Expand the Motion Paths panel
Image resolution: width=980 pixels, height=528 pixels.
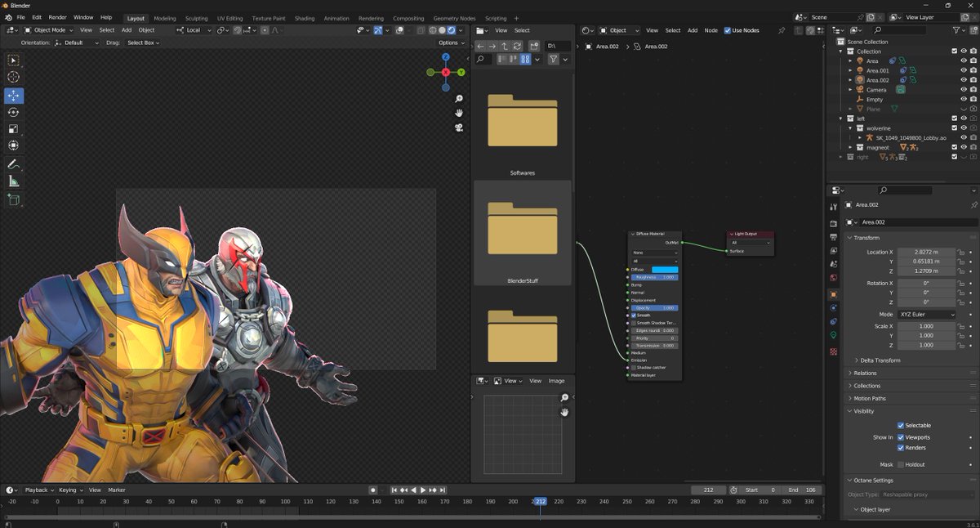pos(869,398)
